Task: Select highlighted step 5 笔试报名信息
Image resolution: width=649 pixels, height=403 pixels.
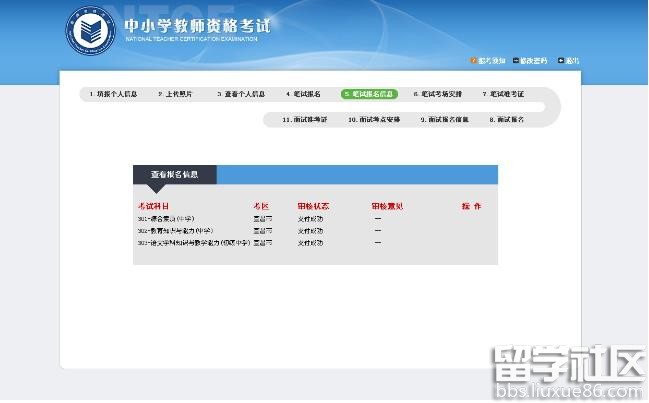Action: coord(369,94)
